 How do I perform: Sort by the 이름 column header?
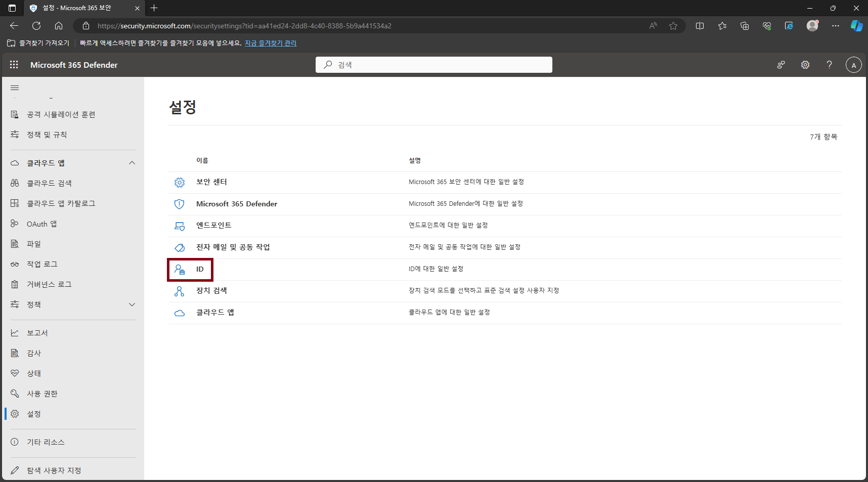pos(202,160)
